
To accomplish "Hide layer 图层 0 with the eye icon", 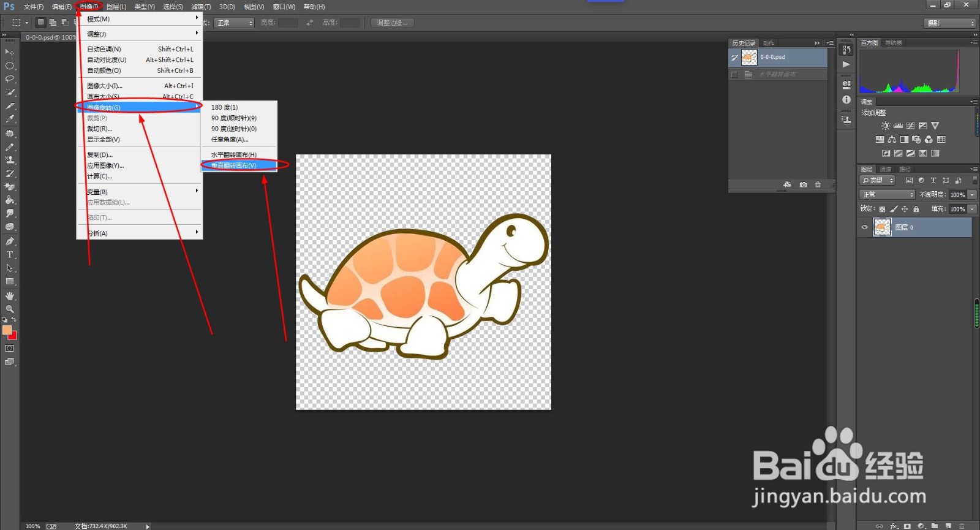I will pos(865,227).
